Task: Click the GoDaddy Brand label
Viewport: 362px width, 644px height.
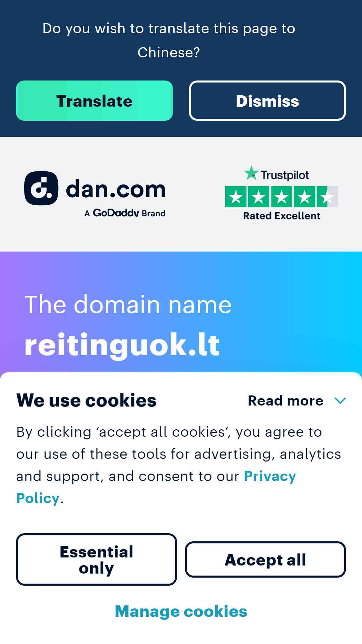Action: (x=125, y=213)
